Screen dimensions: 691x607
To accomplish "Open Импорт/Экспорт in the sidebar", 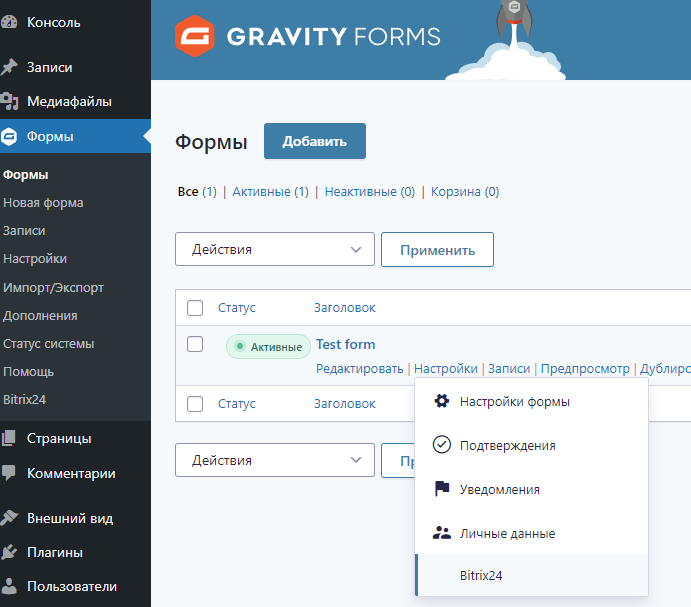I will [x=53, y=287].
